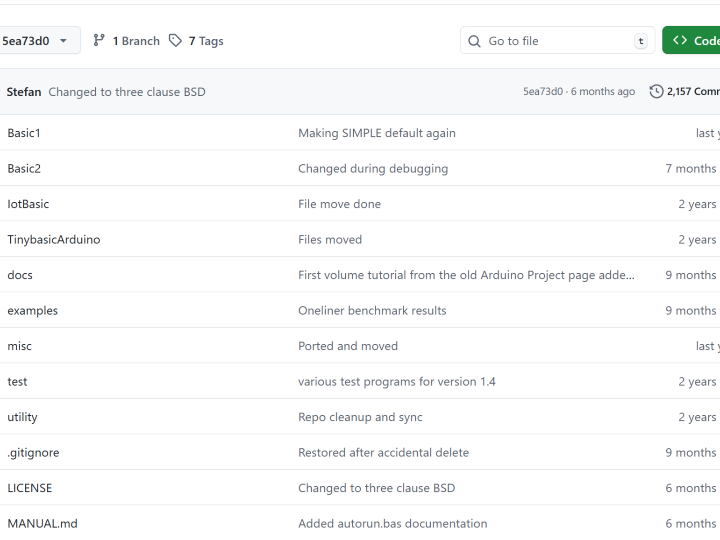Click the tag icon beside 7 Tags
This screenshot has width=720, height=540.
[176, 41]
